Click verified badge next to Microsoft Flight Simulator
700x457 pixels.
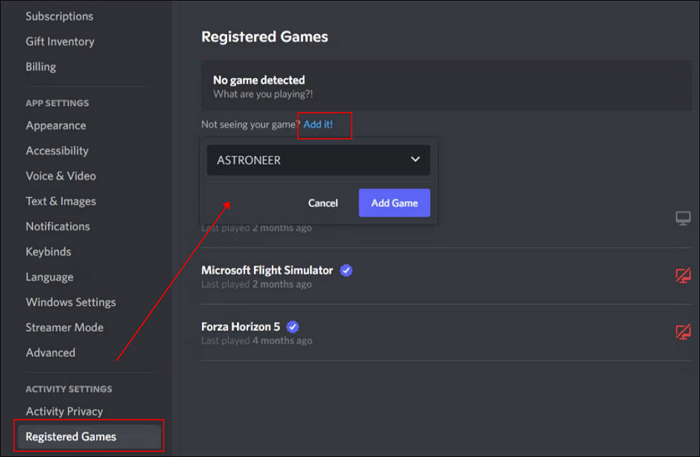346,270
